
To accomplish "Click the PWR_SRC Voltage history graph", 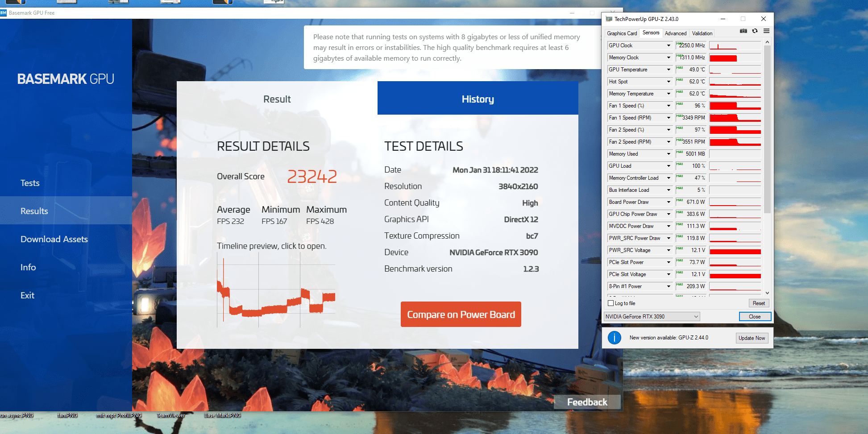I will pyautogui.click(x=735, y=250).
